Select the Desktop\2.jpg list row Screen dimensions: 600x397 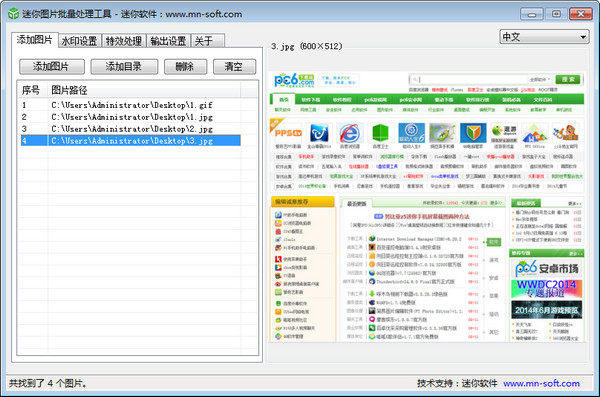(x=130, y=129)
